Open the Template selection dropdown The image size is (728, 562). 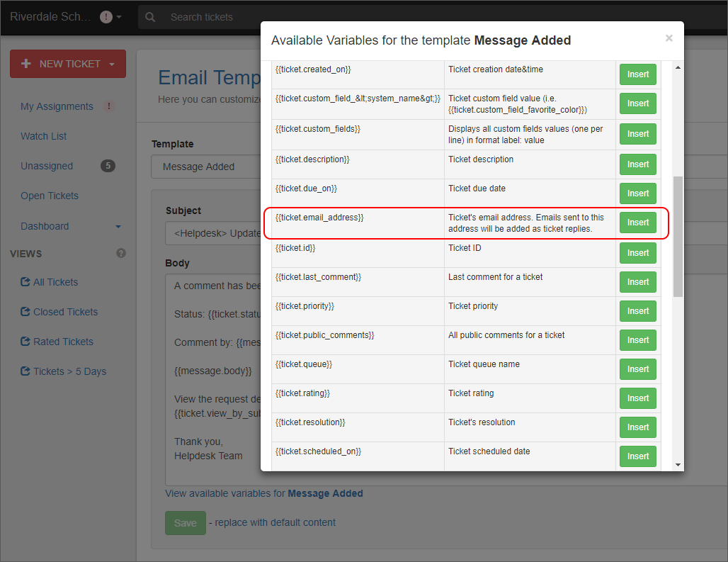[x=205, y=167]
